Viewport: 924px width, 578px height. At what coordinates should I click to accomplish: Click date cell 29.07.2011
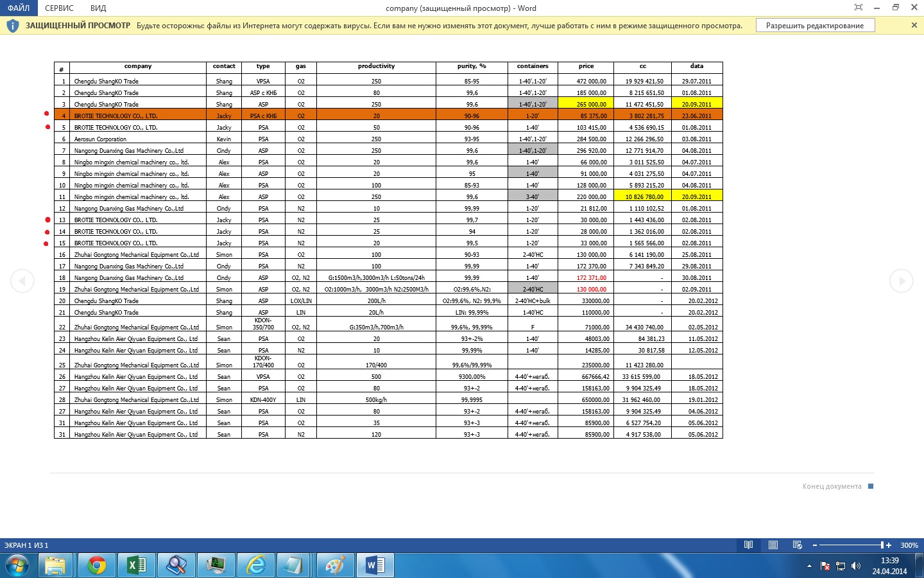(x=697, y=81)
